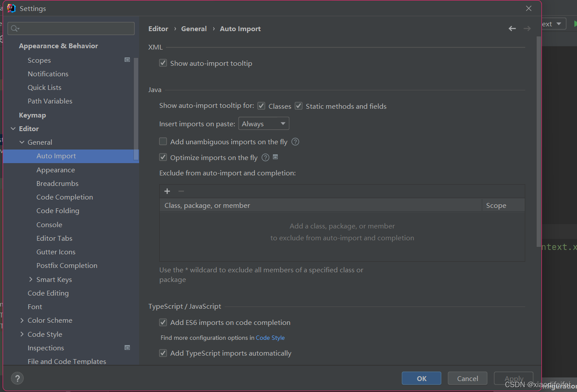This screenshot has width=577, height=392.
Task: Toggle XML Show auto-import tooltip checkbox
Action: [x=163, y=63]
